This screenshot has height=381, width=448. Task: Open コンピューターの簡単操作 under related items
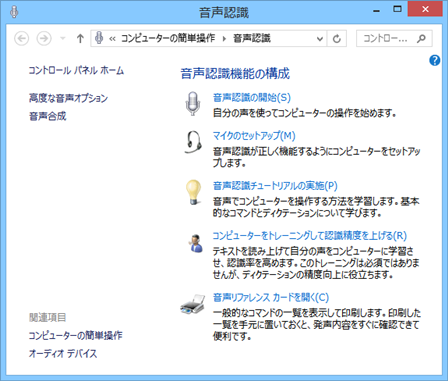point(75,335)
